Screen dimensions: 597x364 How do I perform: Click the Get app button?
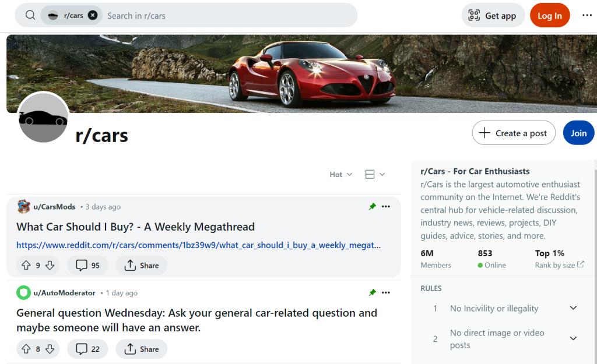click(493, 16)
